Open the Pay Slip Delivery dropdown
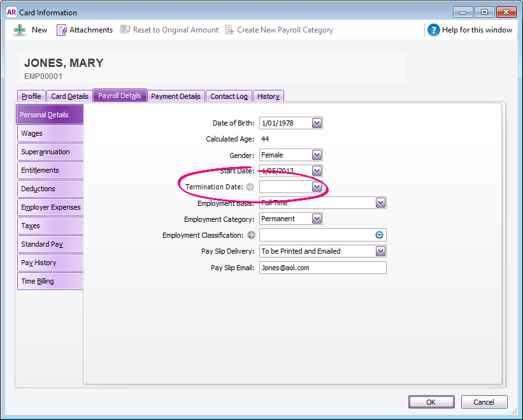 [380, 251]
